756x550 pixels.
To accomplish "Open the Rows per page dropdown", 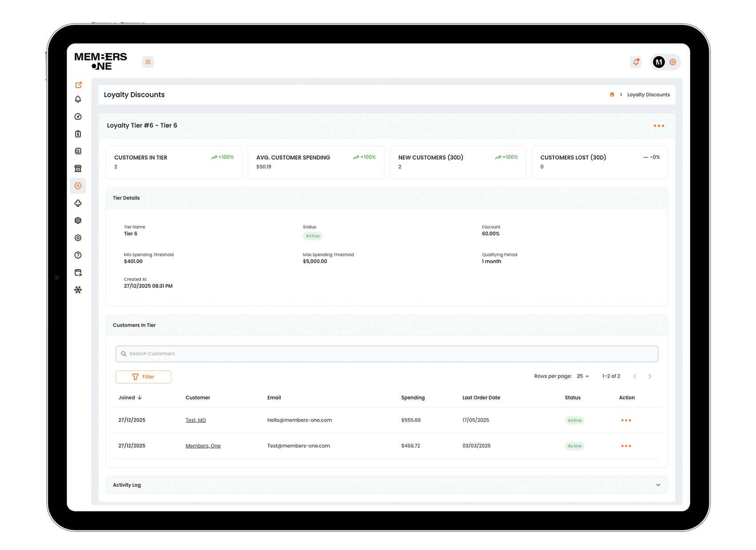I will point(583,376).
